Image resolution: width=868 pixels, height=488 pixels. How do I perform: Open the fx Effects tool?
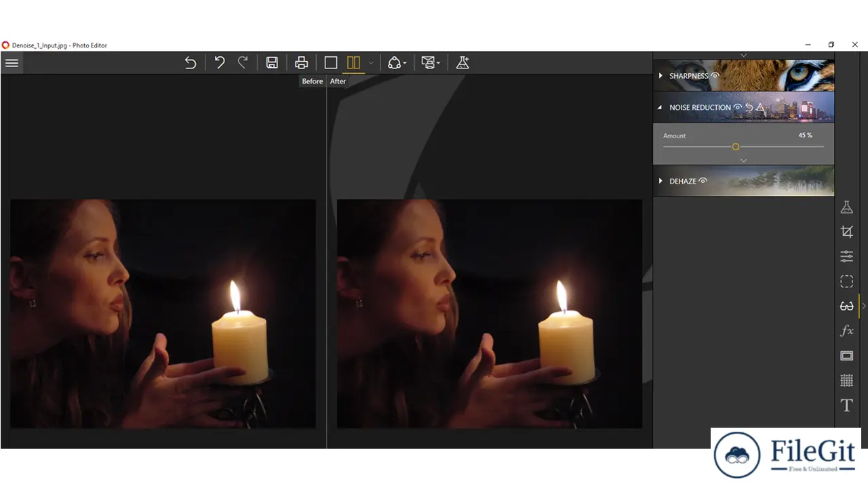click(x=847, y=331)
